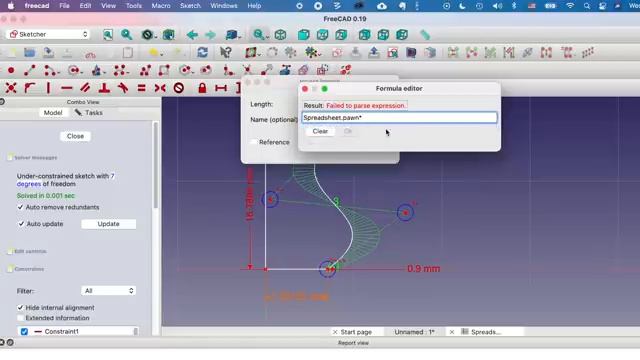Open the Sketch menu

(x=190, y=6)
